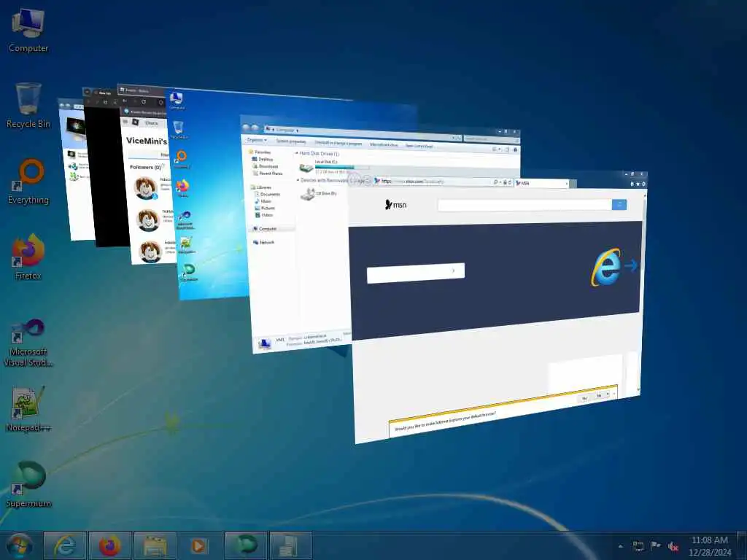The width and height of the screenshot is (747, 560).
Task: Select Desktop under Favorites
Action: coord(263,159)
